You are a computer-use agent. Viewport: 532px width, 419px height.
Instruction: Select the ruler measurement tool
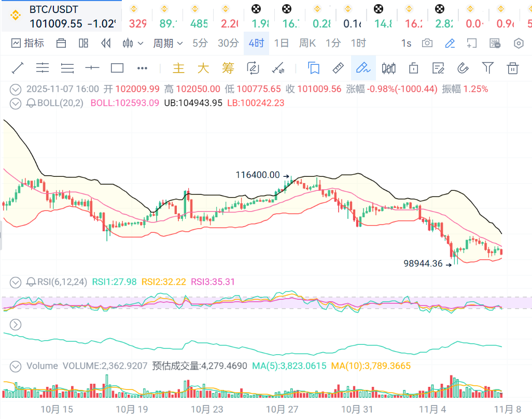pos(338,68)
